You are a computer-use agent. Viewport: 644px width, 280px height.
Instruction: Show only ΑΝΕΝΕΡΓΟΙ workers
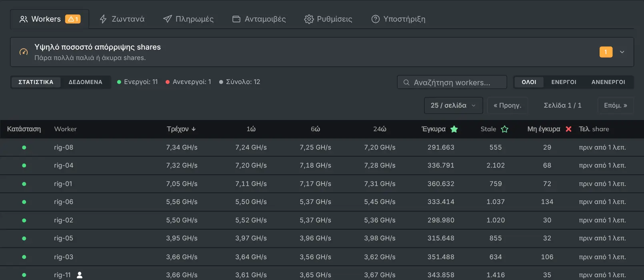pyautogui.click(x=608, y=82)
